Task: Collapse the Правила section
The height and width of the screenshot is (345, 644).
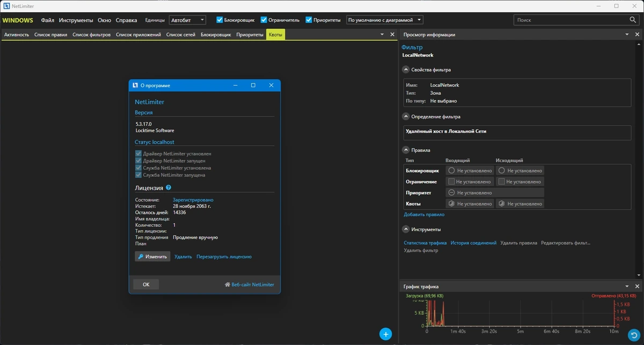Action: 406,150
